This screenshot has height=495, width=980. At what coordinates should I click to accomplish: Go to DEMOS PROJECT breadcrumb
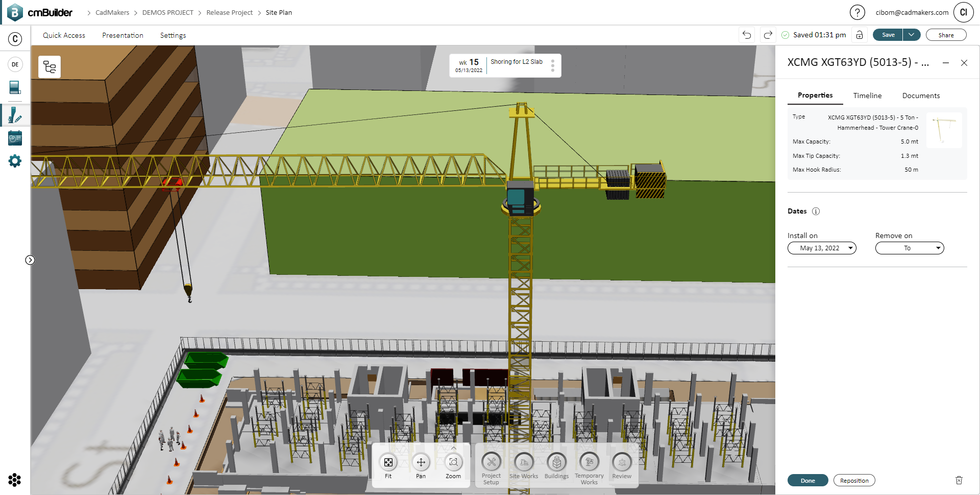point(167,12)
